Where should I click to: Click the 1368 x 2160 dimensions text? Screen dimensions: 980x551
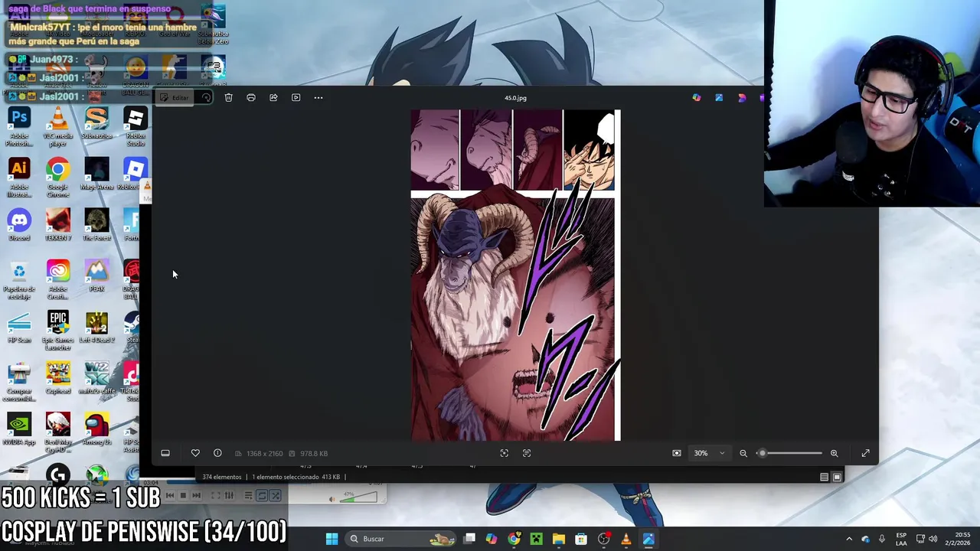pos(264,454)
